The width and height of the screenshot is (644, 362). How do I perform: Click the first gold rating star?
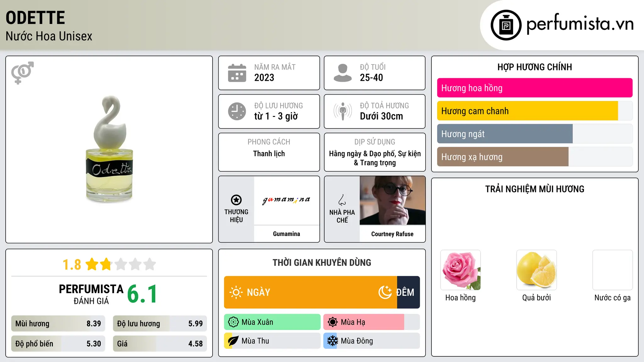[92, 264]
